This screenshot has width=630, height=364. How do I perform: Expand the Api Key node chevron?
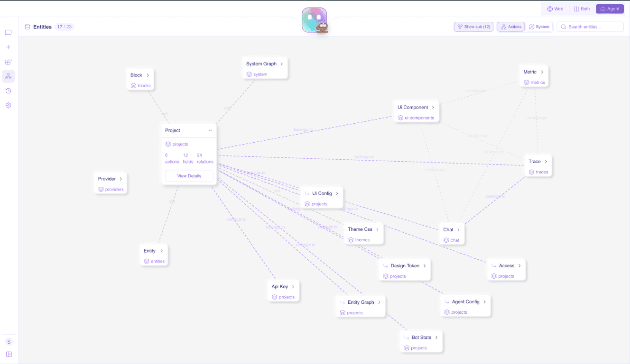(293, 287)
